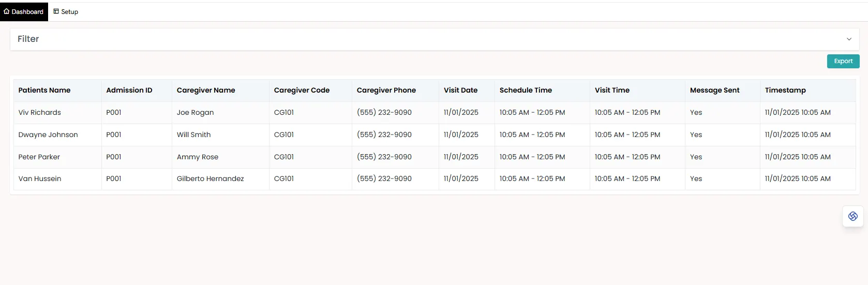
Task: Click CG101 in Peter Parker row
Action: (284, 157)
